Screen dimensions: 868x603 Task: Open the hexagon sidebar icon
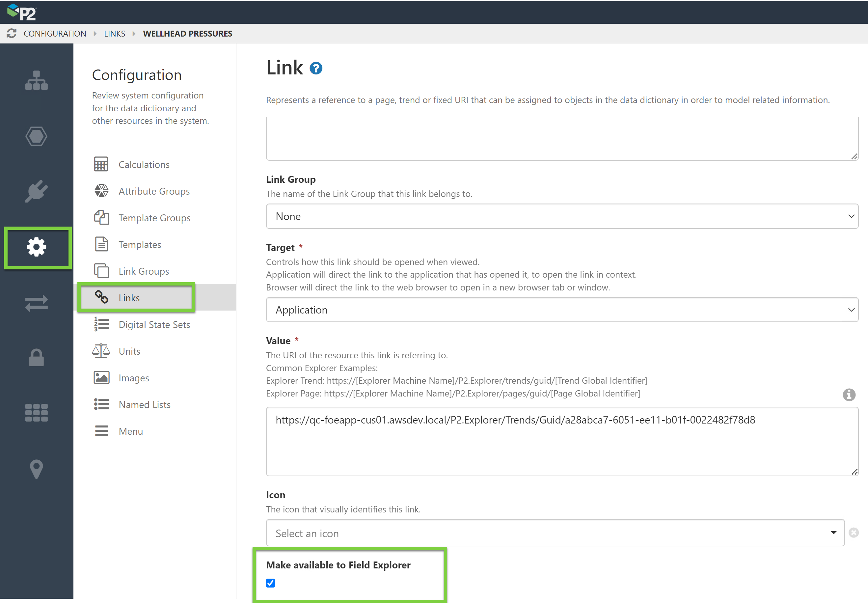coord(36,136)
